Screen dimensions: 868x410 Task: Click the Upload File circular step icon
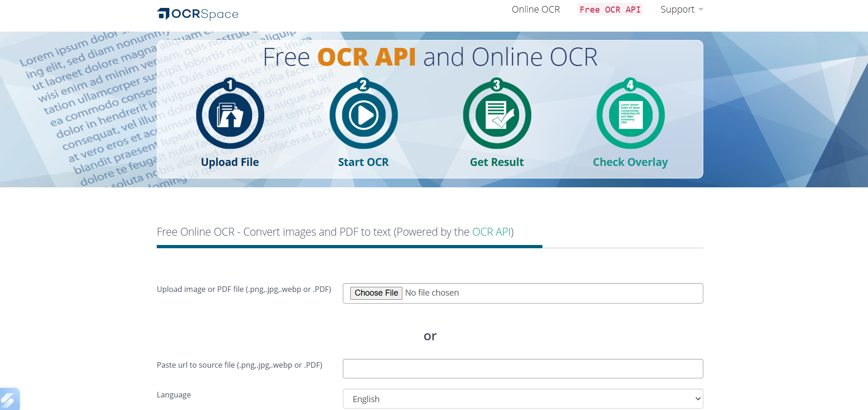tap(230, 115)
